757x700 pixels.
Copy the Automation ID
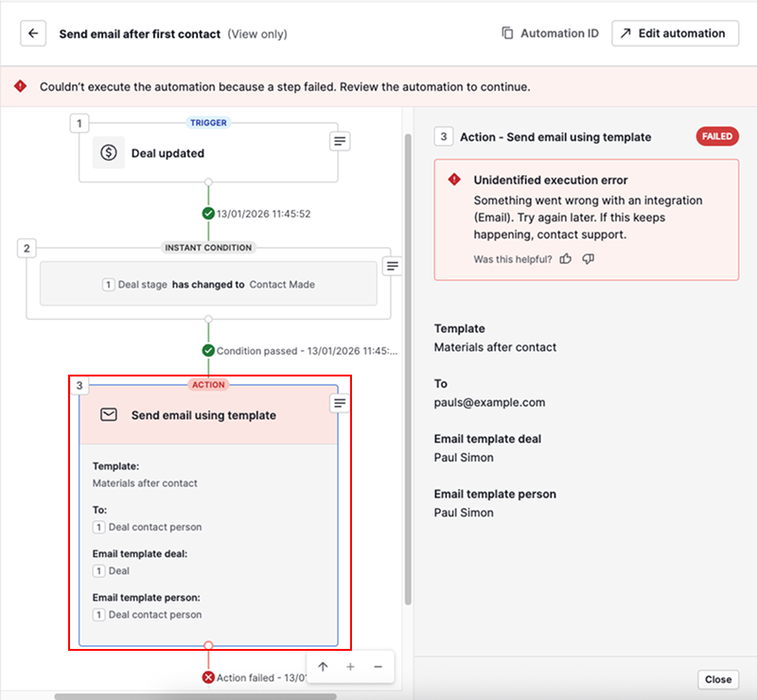click(x=550, y=33)
